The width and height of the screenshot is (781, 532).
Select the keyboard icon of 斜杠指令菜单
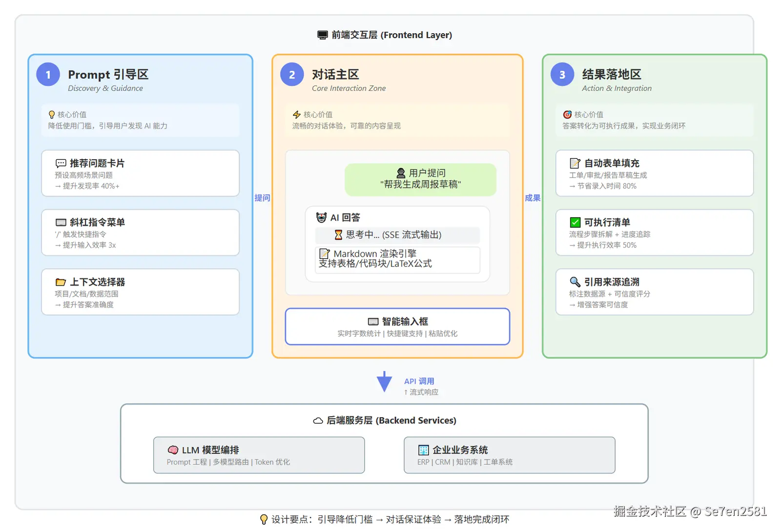61,223
